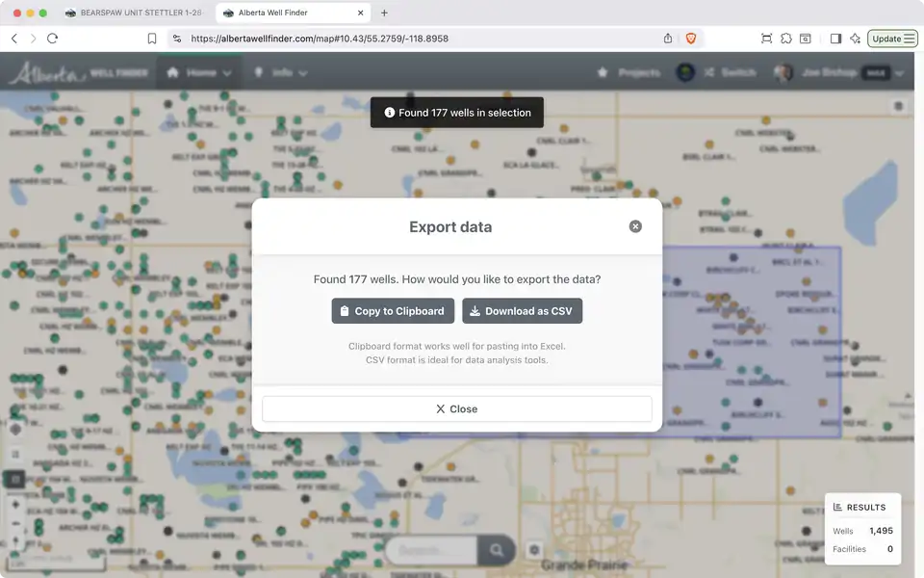Open the Joe Bishop account dropdown
Screen dimensions: 924x578
(x=838, y=72)
